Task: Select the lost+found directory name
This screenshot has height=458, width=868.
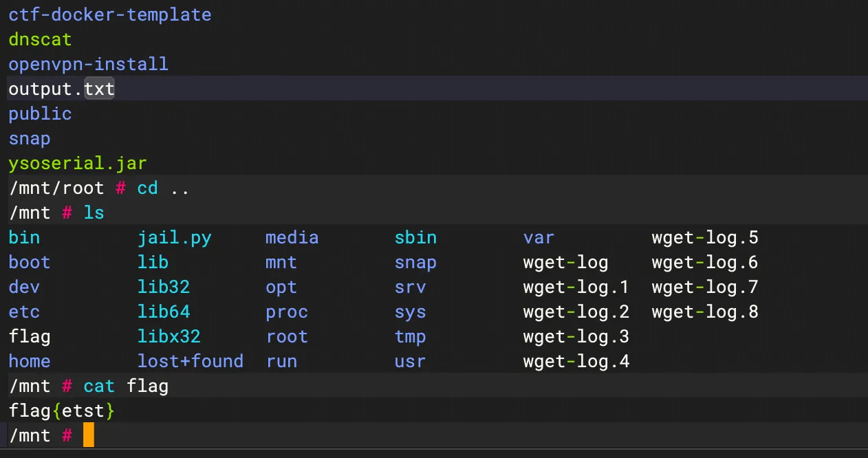Action: [191, 361]
